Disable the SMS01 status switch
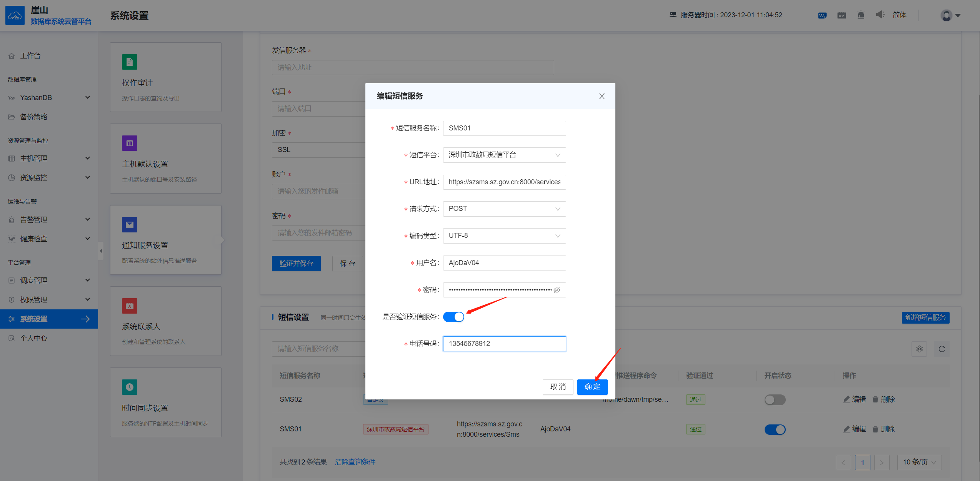 tap(775, 429)
